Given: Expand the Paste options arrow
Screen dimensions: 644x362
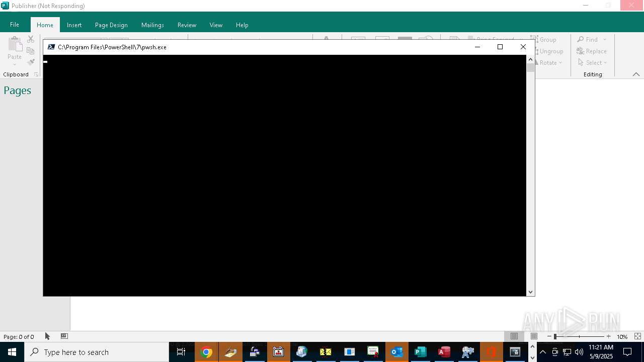Looking at the screenshot, I should pos(15,64).
